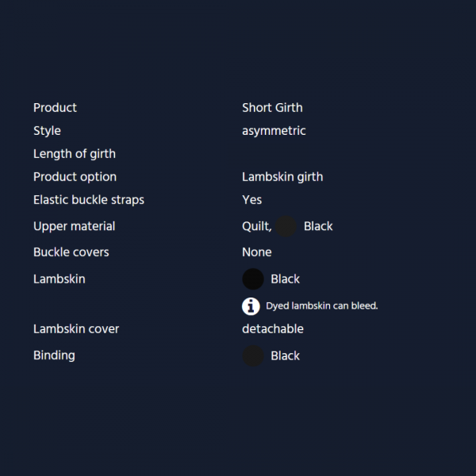Image resolution: width=476 pixels, height=476 pixels.
Task: Click the Yes value for elastic straps
Action: coord(251,200)
